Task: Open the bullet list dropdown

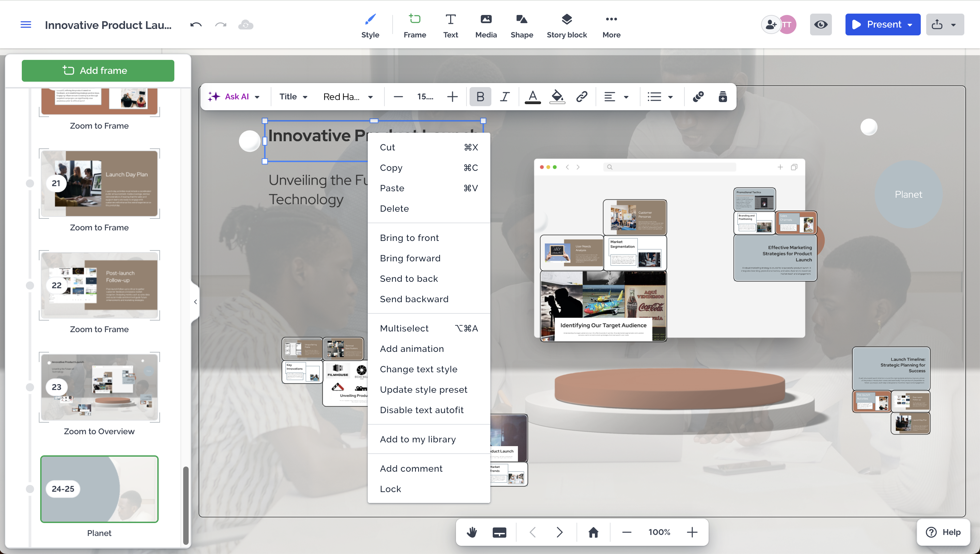Action: (x=660, y=97)
